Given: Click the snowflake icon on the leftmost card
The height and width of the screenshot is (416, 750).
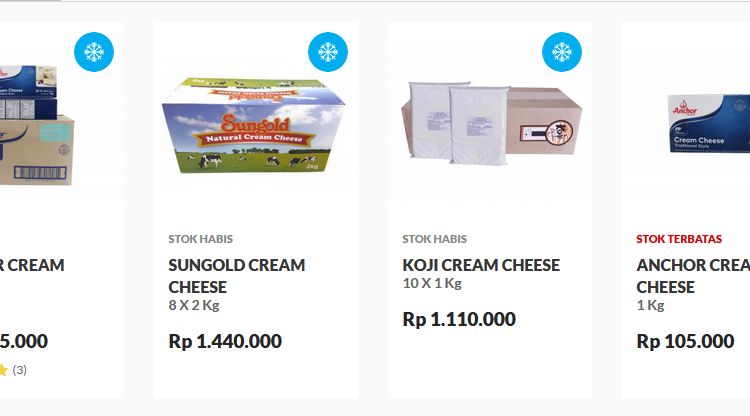Looking at the screenshot, I should 93,52.
